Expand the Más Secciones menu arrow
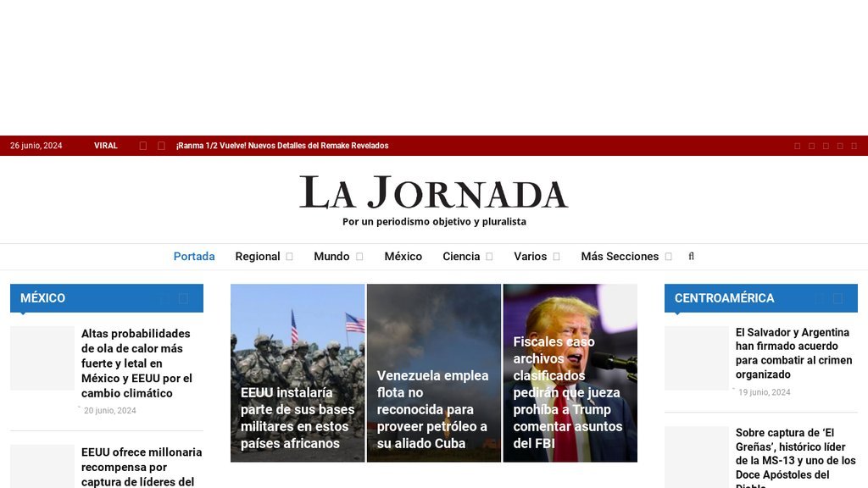Viewport: 868px width, 488px height. click(x=668, y=257)
